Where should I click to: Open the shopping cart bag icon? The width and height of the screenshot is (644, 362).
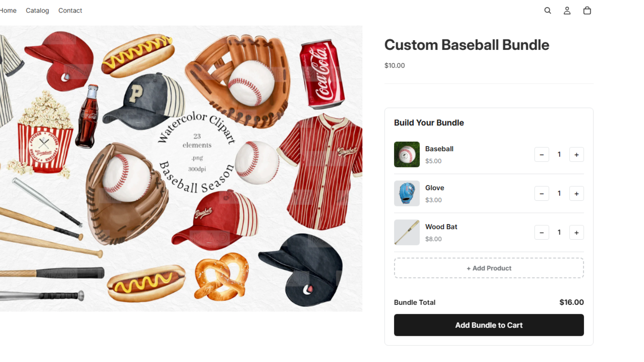[587, 10]
